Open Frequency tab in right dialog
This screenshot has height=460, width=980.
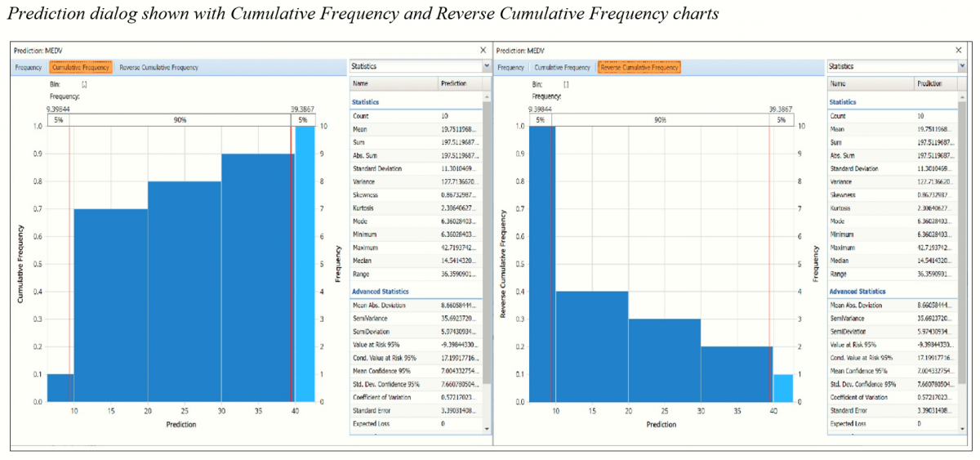(510, 68)
